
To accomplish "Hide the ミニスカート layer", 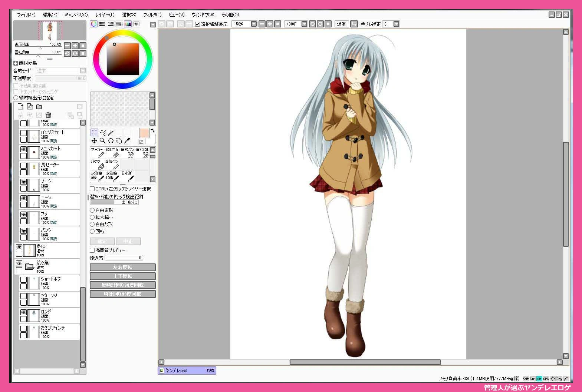I will pyautogui.click(x=23, y=149).
